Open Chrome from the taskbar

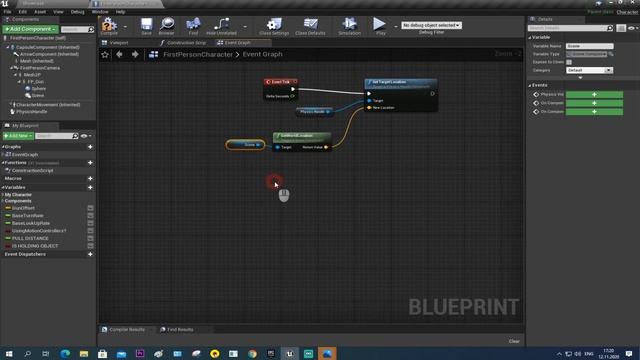click(x=252, y=353)
